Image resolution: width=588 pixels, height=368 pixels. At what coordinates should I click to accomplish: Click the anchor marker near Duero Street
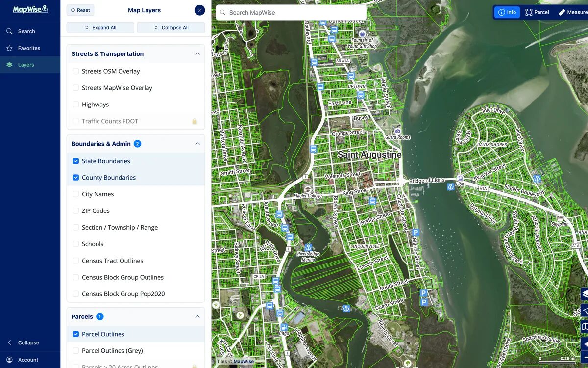(346, 308)
